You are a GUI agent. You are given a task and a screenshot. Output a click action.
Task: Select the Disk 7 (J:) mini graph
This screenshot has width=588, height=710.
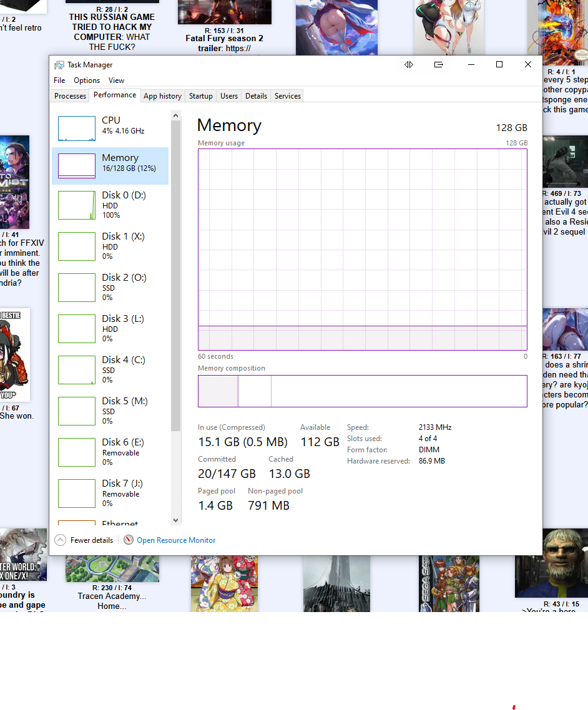pos(77,494)
